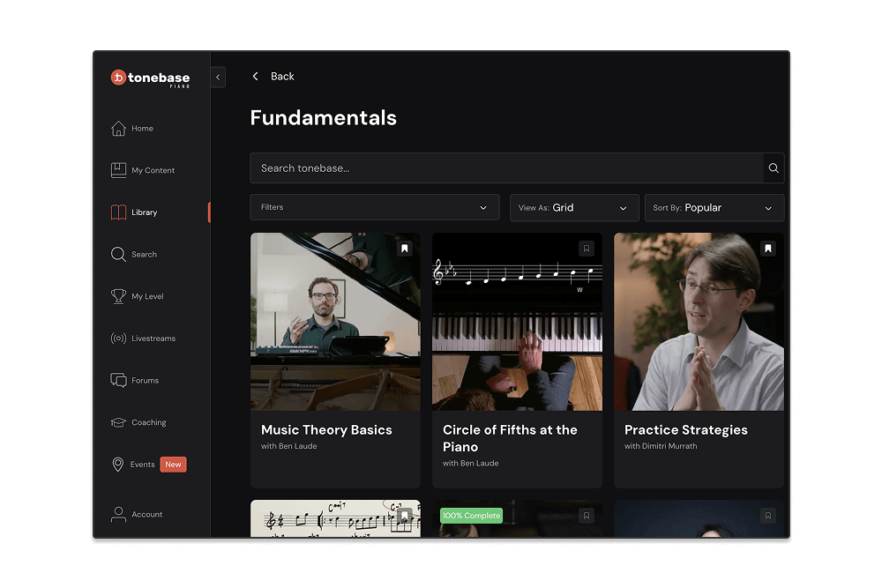Click 'with Ben Laude' under Circle of Fifths
This screenshot has height=588, width=882.
point(471,464)
